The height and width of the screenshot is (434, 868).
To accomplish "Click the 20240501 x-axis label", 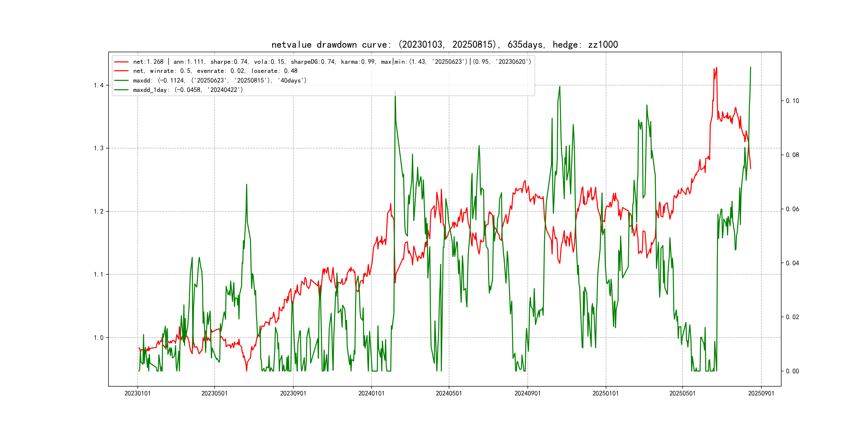I will coord(449,394).
